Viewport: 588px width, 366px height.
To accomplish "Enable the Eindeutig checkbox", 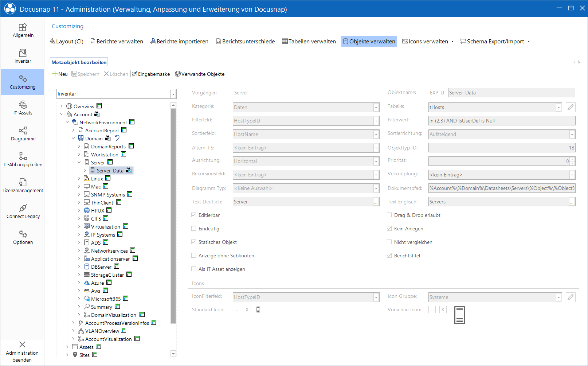I will click(194, 229).
